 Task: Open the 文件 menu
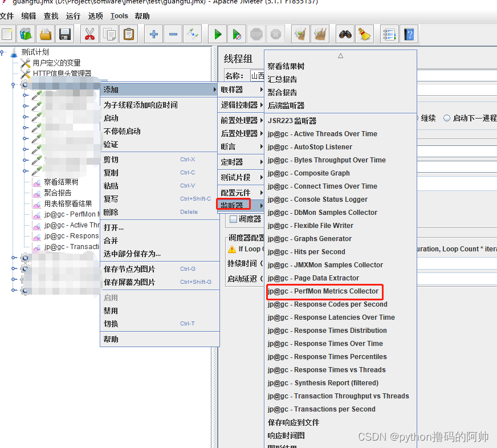7,16
